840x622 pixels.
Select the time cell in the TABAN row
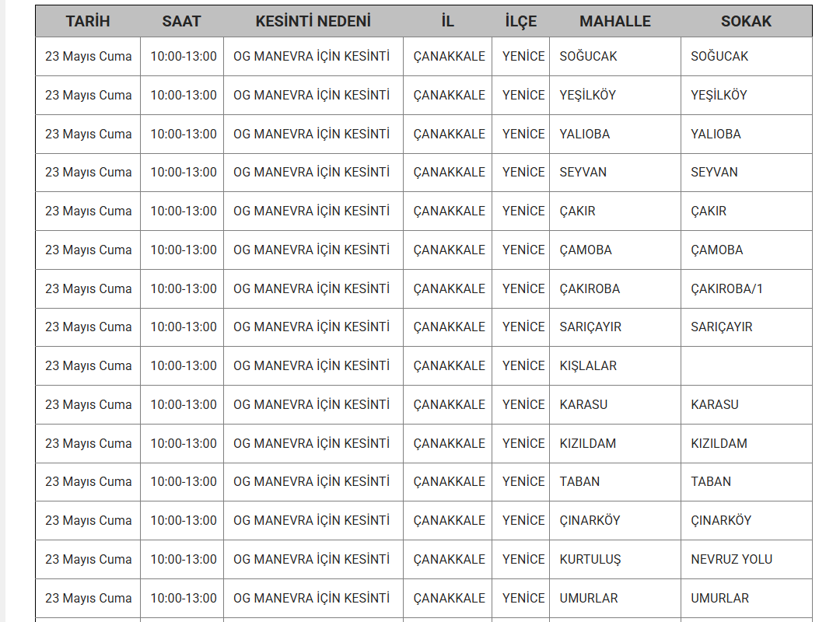coord(184,481)
